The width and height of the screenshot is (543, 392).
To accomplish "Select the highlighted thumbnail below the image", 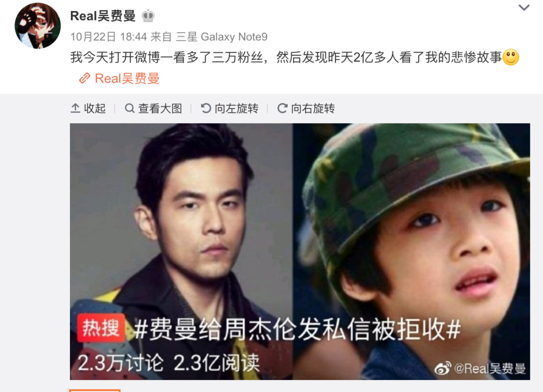I will [95, 390].
